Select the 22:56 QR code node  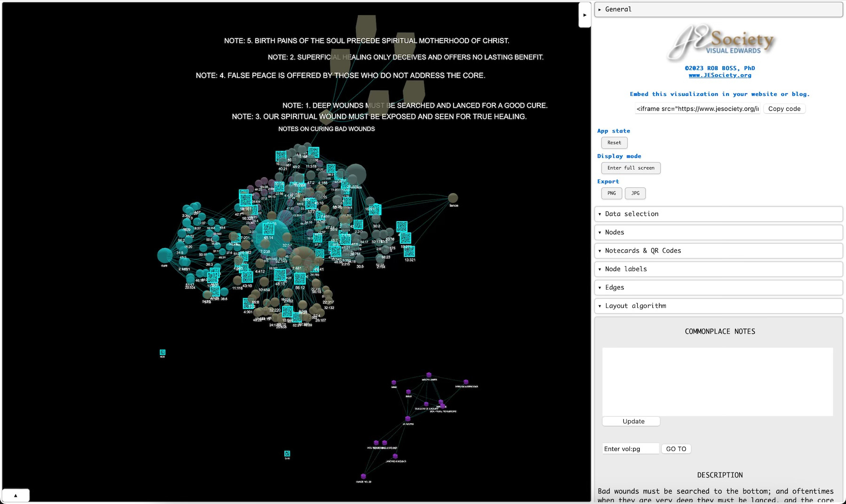point(279,186)
